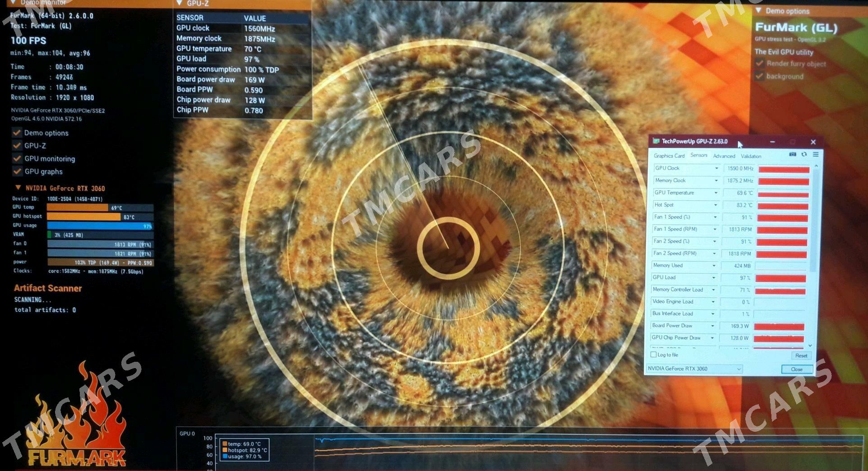Click the Device ID 10DE-2504 line

57,199
